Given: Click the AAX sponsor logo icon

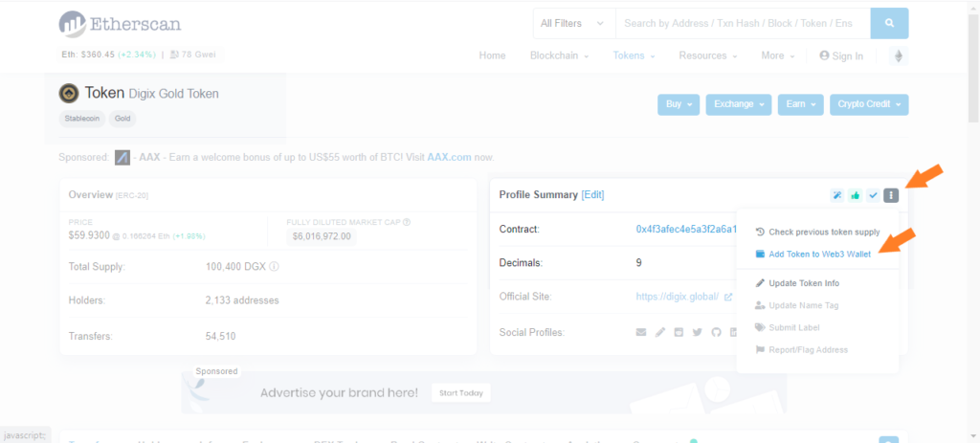Looking at the screenshot, I should pos(122,158).
